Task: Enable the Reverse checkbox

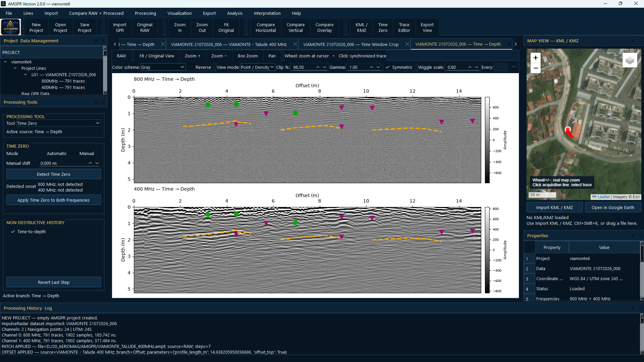Action: click(191, 67)
